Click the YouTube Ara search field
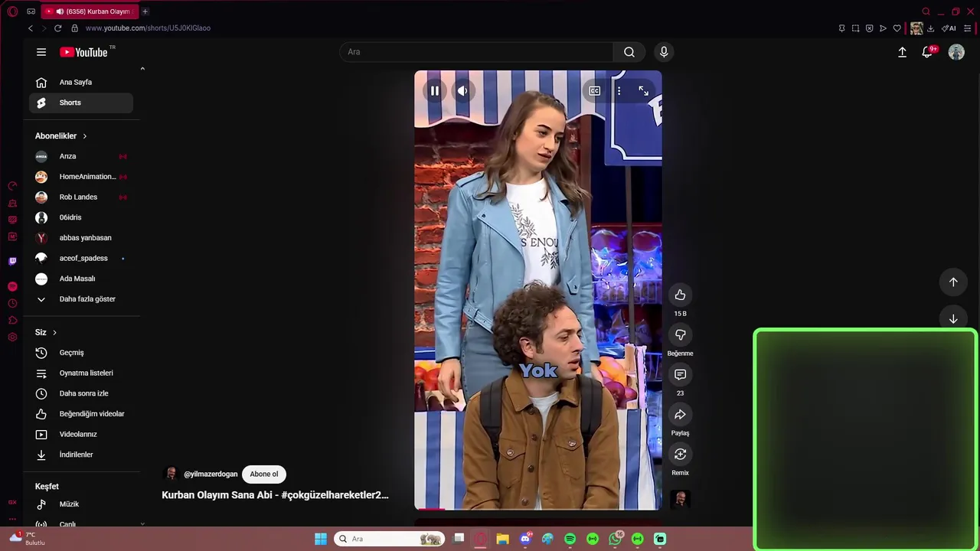Screen dimensions: 980x551 (476, 52)
